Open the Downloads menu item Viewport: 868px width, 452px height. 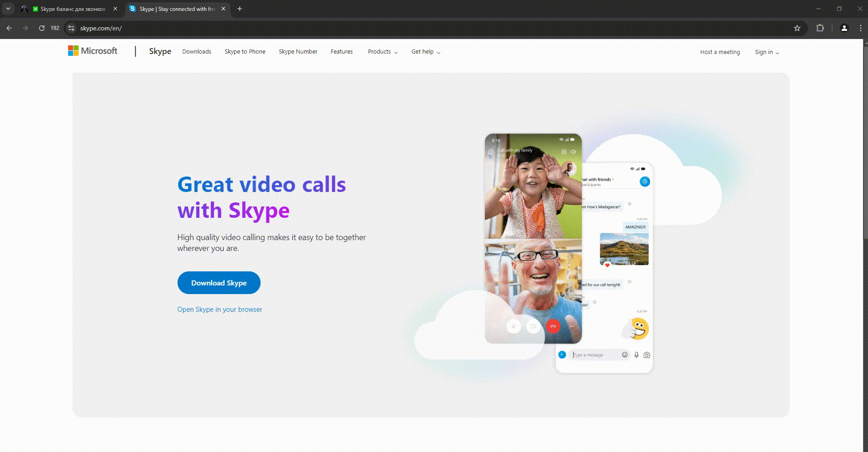pyautogui.click(x=197, y=52)
